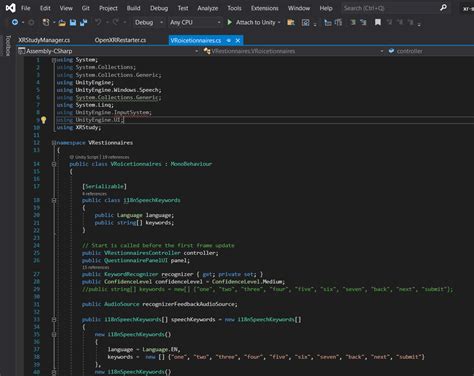Screen dimensions: 474x376
Task: Open the View menu
Action: pos(66,8)
